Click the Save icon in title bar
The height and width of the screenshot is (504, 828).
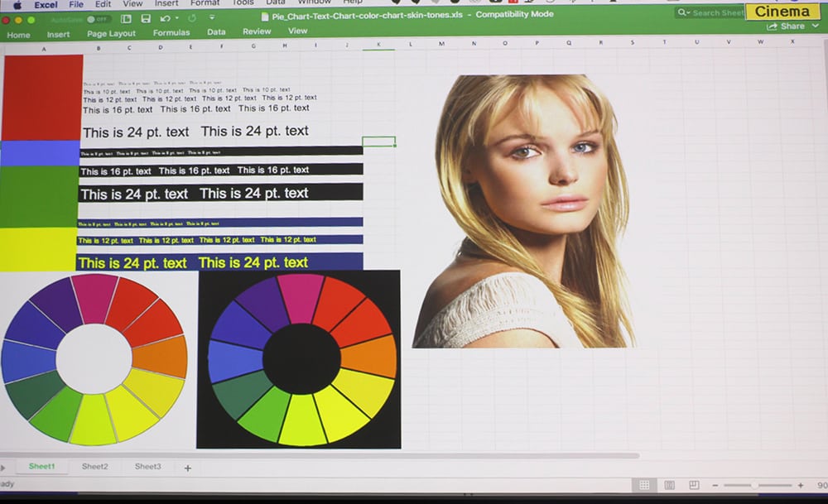tap(146, 18)
